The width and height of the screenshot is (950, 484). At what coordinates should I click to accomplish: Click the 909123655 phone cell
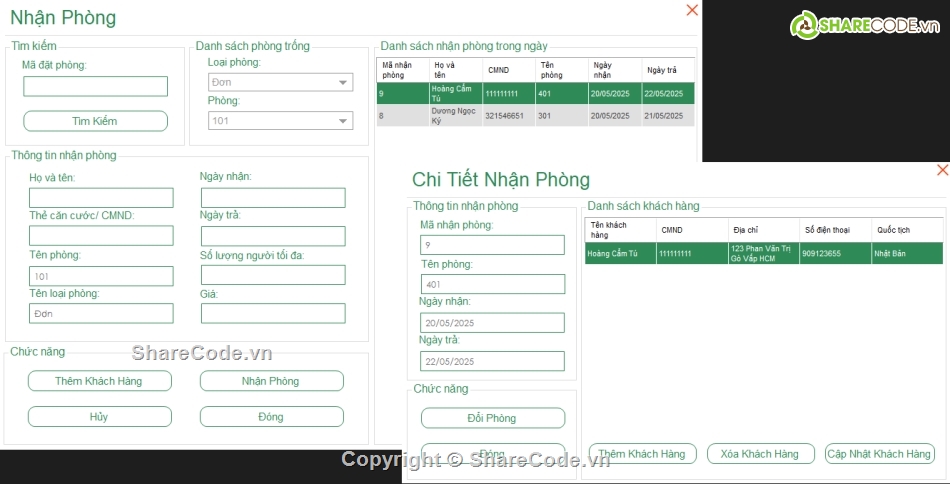[835, 253]
